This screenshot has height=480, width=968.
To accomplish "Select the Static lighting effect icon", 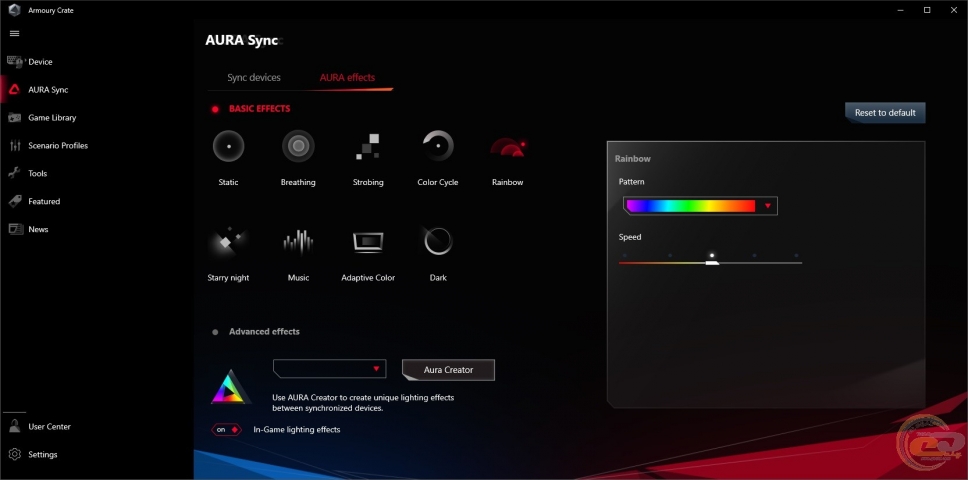I will pyautogui.click(x=228, y=147).
